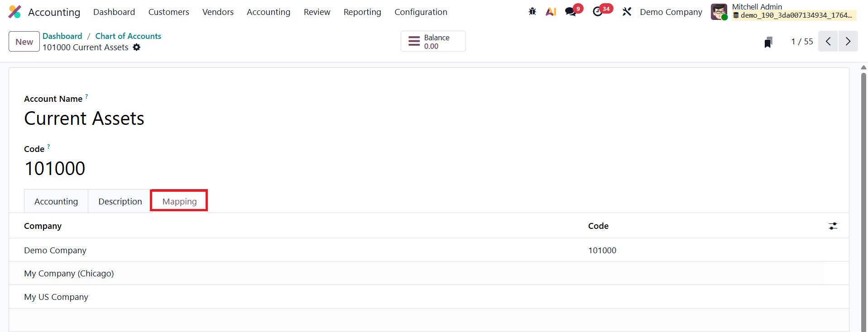Switch to the Accounting tab
The image size is (868, 332).
pos(56,201)
